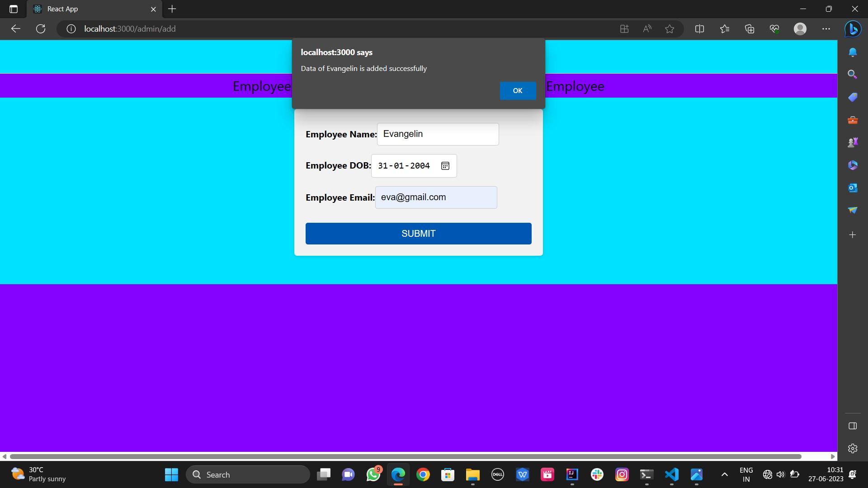Switch to the React App tab

tap(90, 9)
